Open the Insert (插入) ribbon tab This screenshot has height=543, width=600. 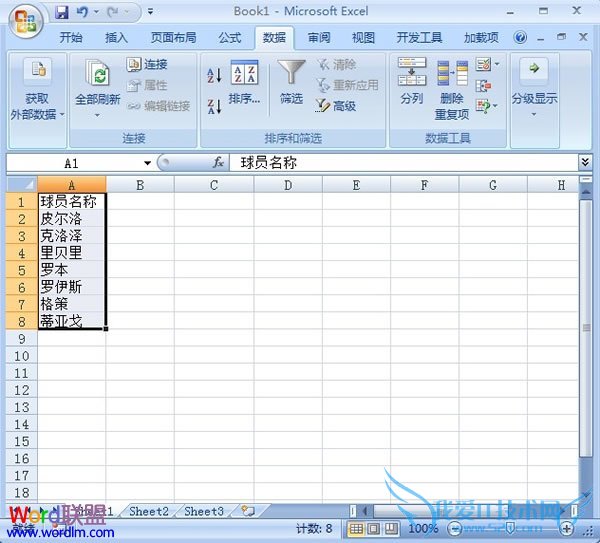(117, 38)
